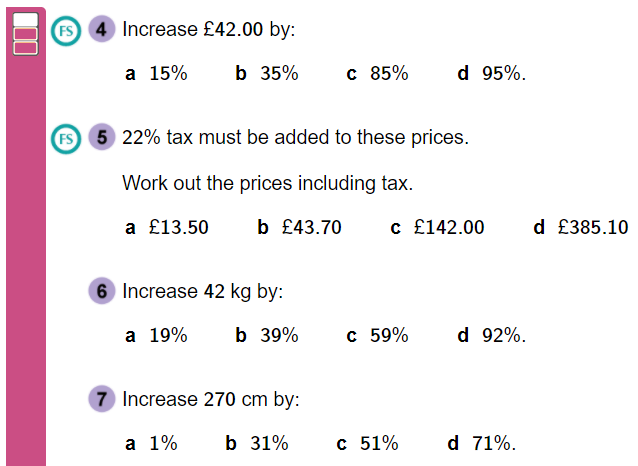This screenshot has height=466, width=638.
Task: Select the purple question number 7 badge
Action: click(x=102, y=398)
